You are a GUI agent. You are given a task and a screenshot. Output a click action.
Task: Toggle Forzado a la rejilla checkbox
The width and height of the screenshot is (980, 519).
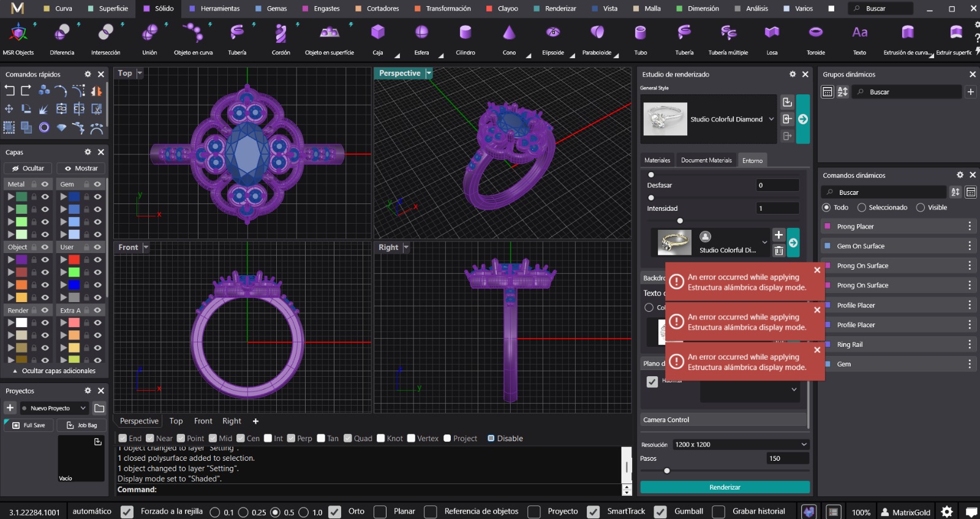click(x=127, y=512)
